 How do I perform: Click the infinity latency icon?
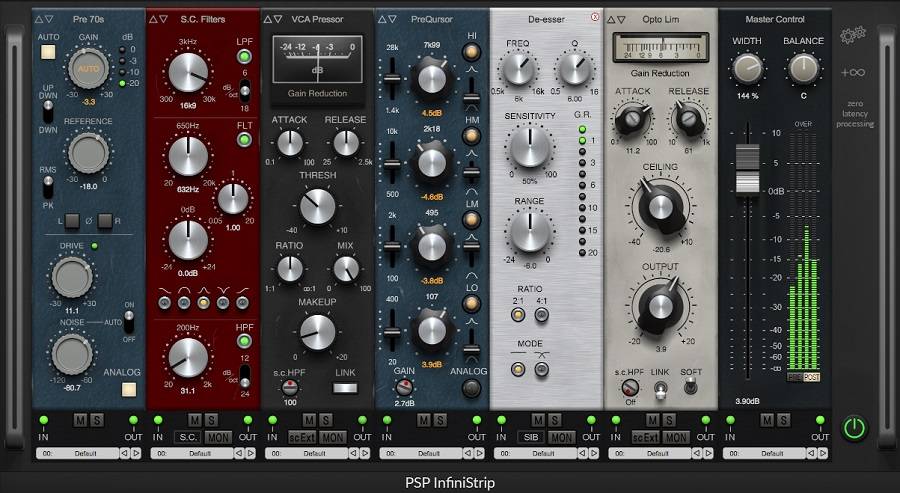point(852,72)
